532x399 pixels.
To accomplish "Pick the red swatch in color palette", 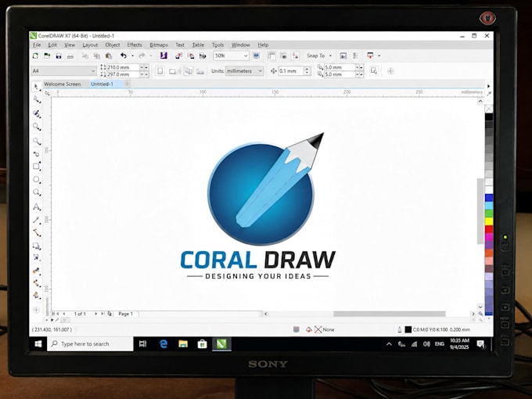I will click(x=489, y=229).
